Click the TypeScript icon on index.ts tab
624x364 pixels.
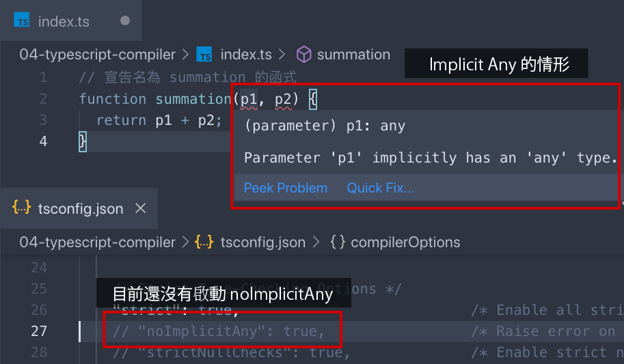coord(21,20)
